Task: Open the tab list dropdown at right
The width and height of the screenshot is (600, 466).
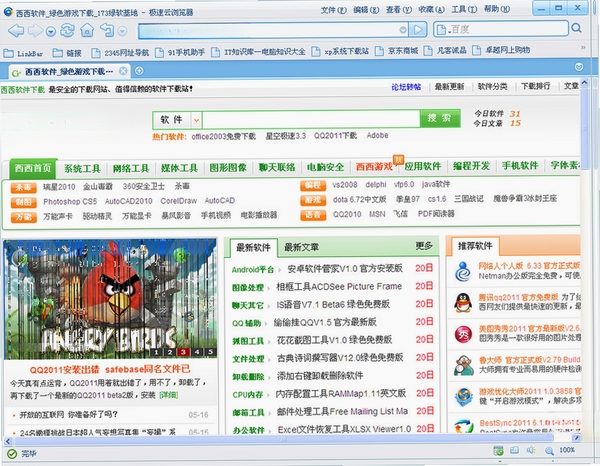Action: 579,67
